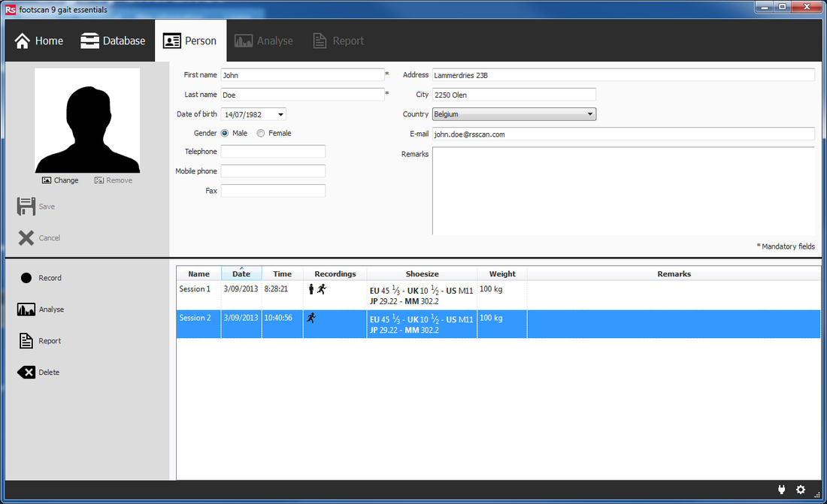This screenshot has width=827, height=504.
Task: Click the ID card icon on Person tab
Action: 172,41
